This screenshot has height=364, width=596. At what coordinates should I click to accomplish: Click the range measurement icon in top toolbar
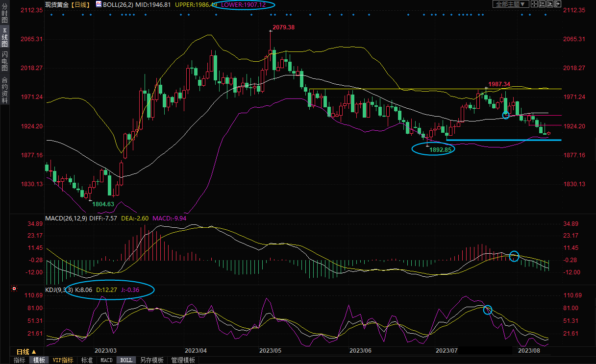coord(542,4)
